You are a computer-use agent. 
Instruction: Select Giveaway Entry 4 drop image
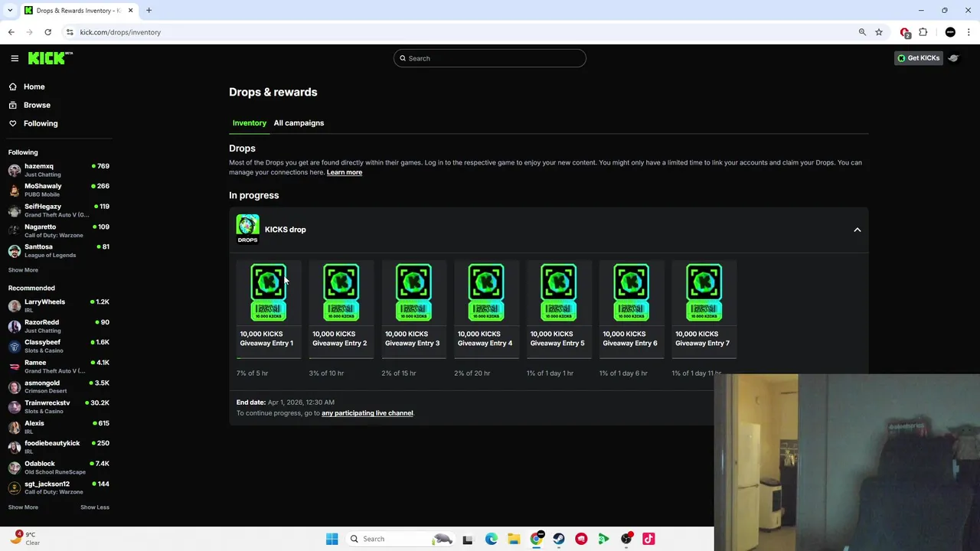pyautogui.click(x=486, y=292)
